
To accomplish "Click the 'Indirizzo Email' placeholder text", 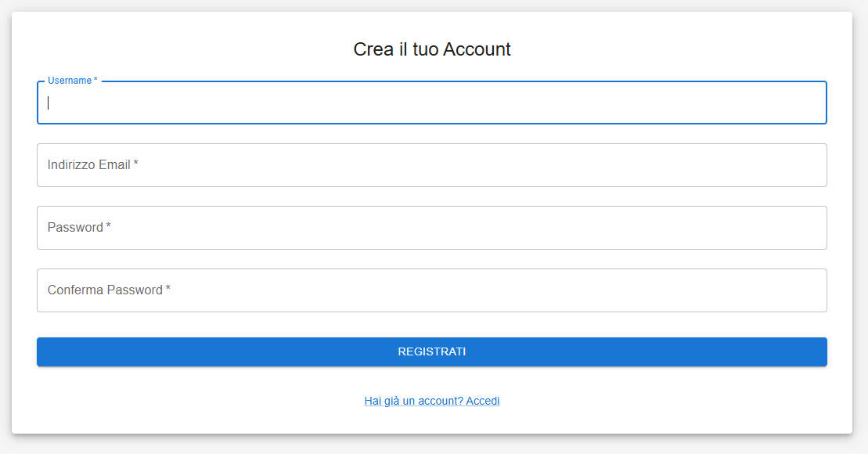I will 88,165.
